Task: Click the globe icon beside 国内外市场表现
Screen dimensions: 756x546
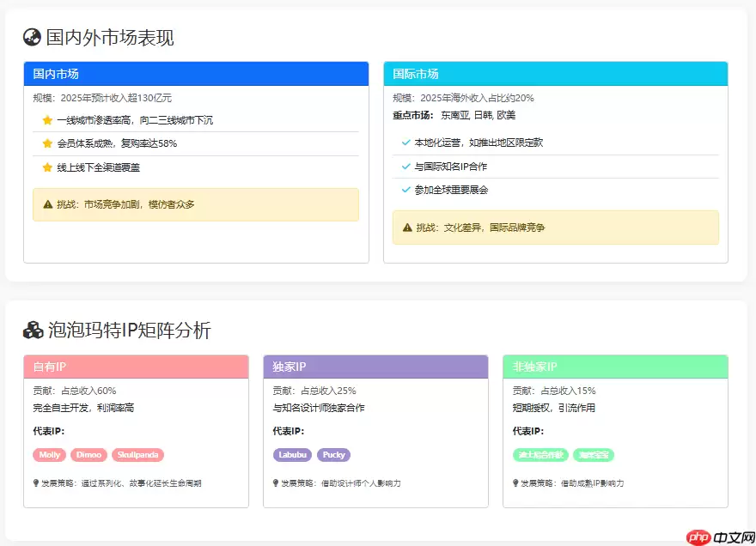Action: pyautogui.click(x=30, y=37)
